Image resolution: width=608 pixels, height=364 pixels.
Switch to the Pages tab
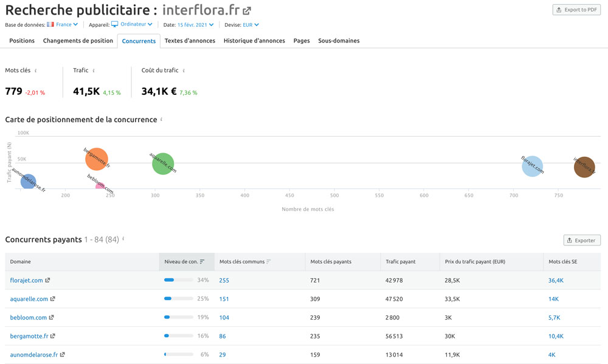point(302,41)
